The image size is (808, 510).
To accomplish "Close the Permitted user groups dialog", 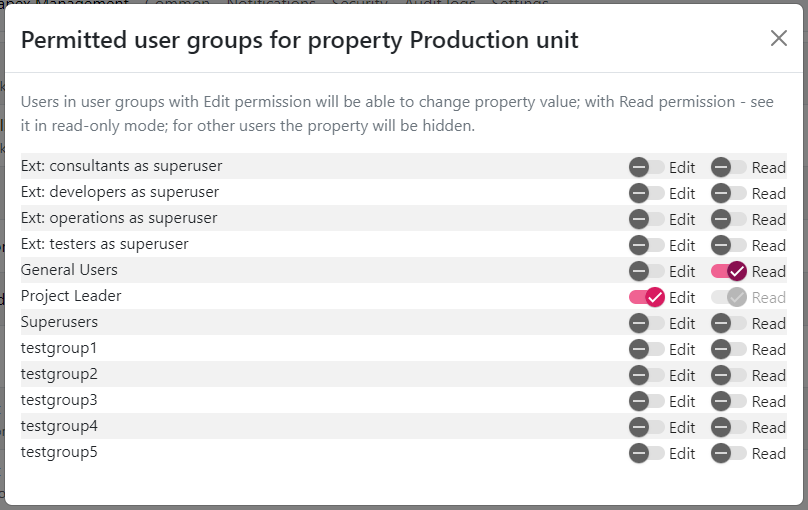I will (778, 38).
